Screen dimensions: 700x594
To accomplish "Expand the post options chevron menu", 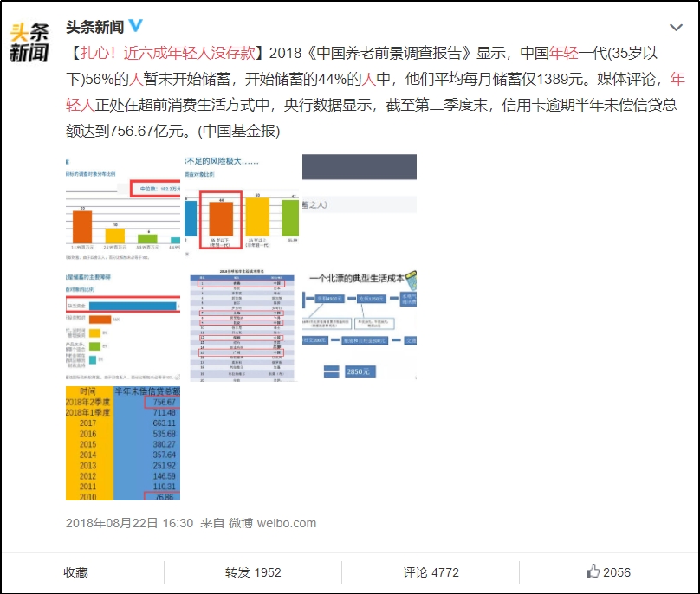I will tap(676, 28).
